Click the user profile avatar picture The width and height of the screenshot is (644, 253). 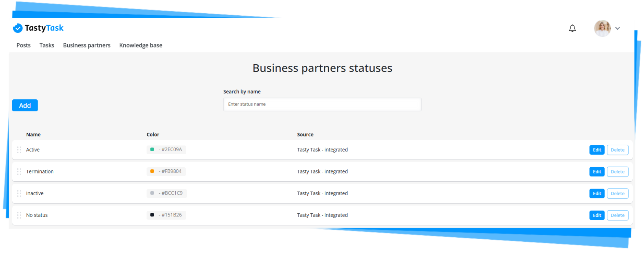tap(602, 28)
